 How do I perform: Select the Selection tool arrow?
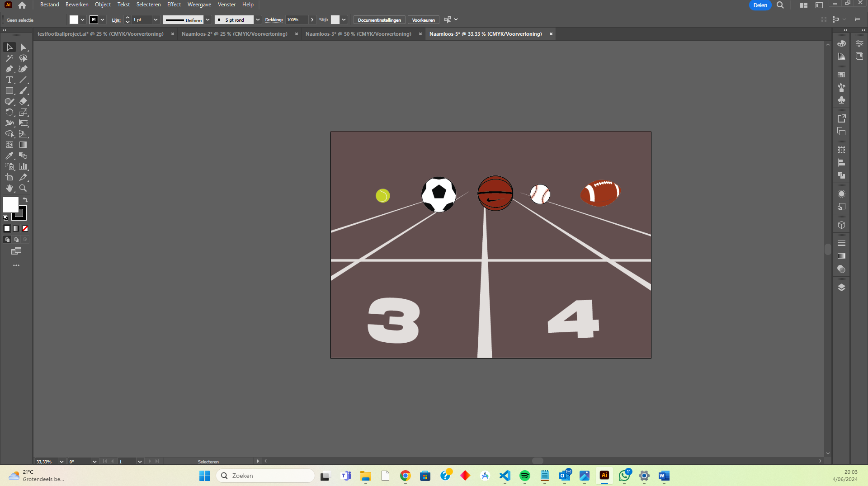coord(9,47)
